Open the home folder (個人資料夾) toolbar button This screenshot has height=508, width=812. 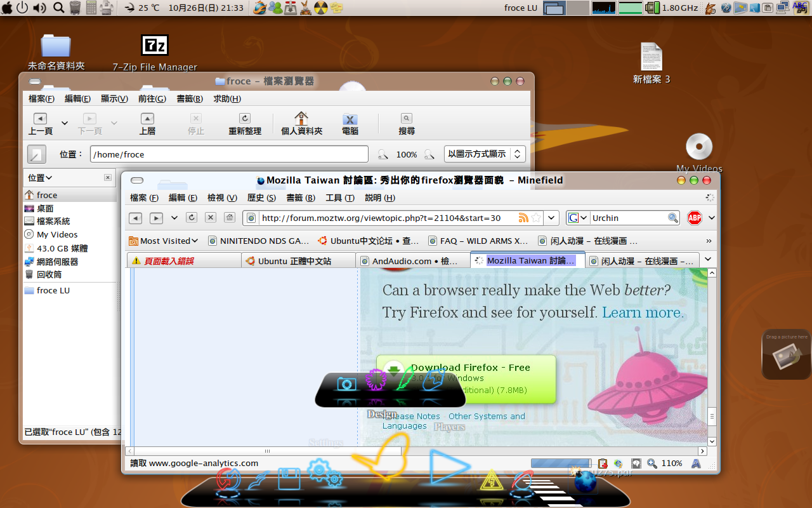click(x=301, y=124)
